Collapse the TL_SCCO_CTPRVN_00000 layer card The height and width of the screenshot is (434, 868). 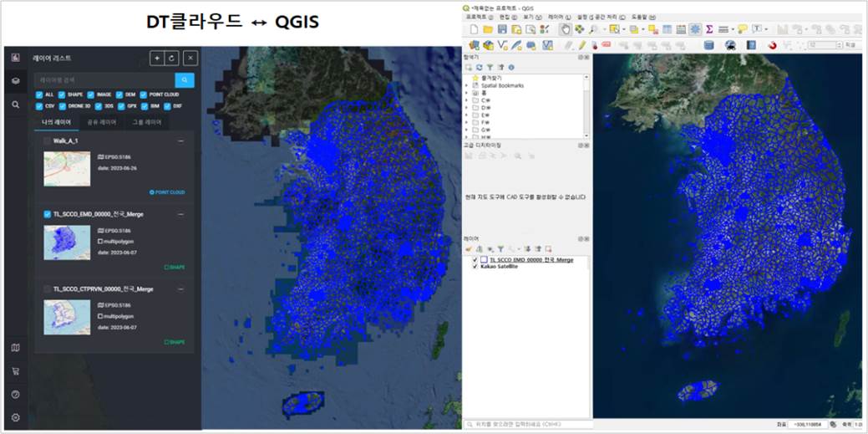tap(180, 288)
